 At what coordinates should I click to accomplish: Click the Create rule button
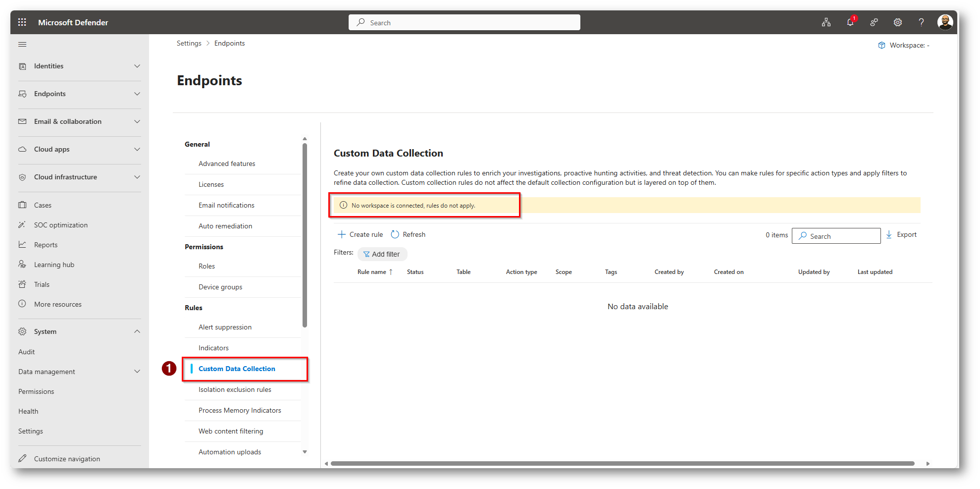coord(360,235)
